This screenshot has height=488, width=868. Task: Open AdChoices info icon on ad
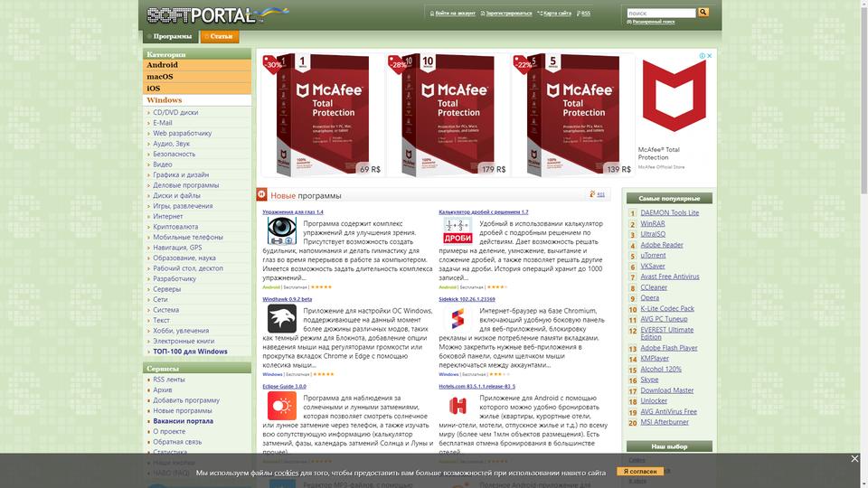coord(702,56)
